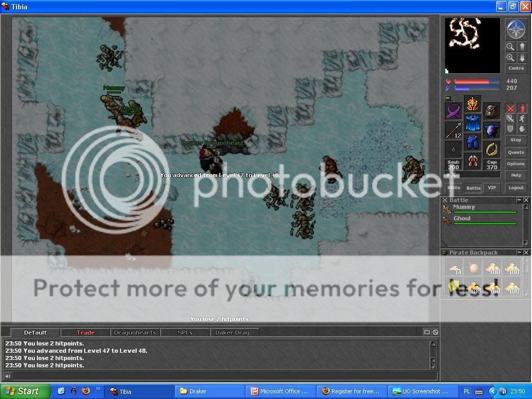Click the round pale item in Pirate Backpack
The width and height of the screenshot is (532, 399).
[x=474, y=268]
